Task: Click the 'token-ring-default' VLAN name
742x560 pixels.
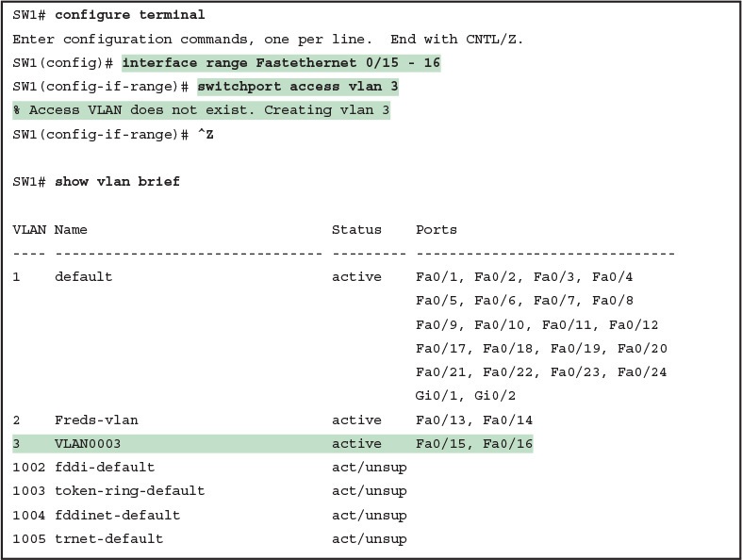Action: (129, 491)
